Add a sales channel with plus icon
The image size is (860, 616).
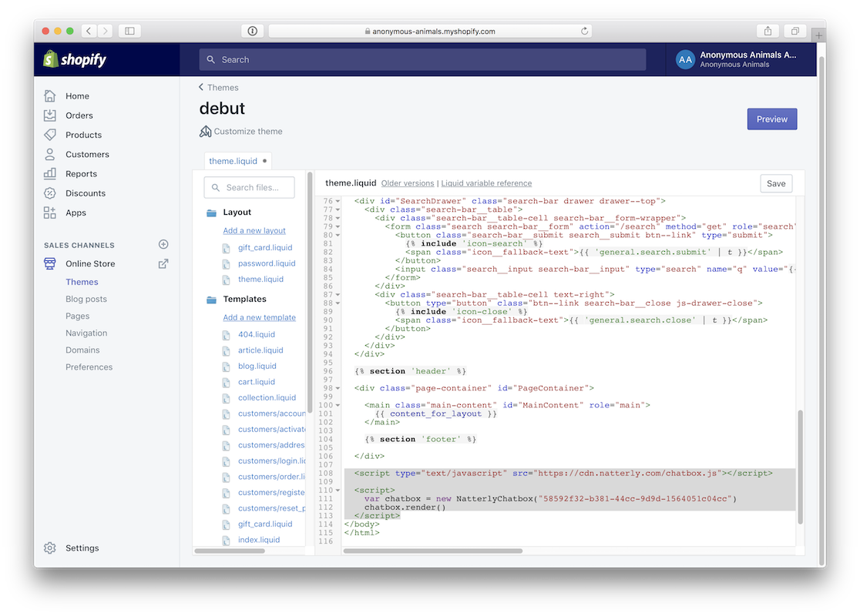click(163, 244)
